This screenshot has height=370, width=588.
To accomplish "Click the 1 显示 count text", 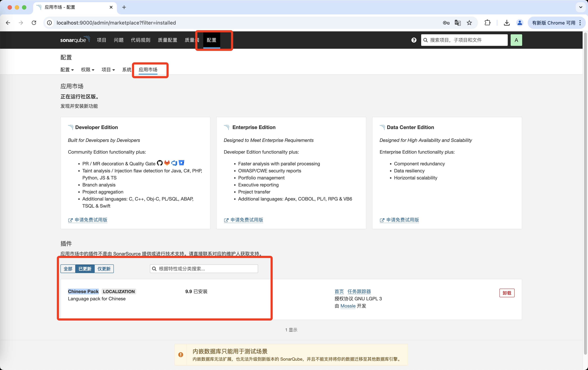I will (x=291, y=330).
